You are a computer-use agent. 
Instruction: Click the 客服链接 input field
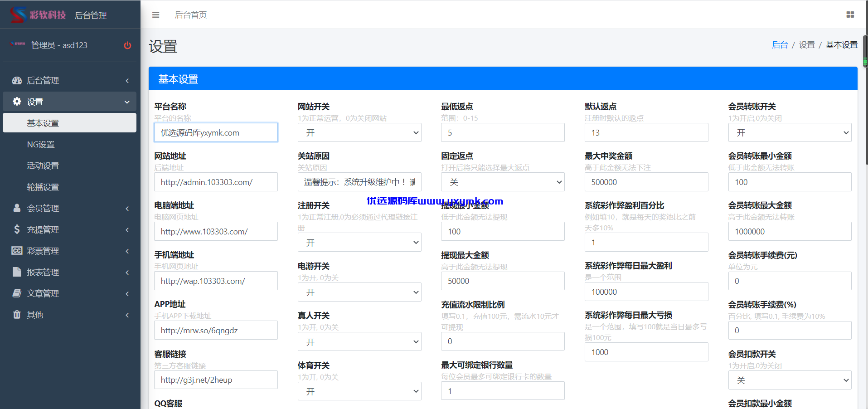[x=216, y=380]
